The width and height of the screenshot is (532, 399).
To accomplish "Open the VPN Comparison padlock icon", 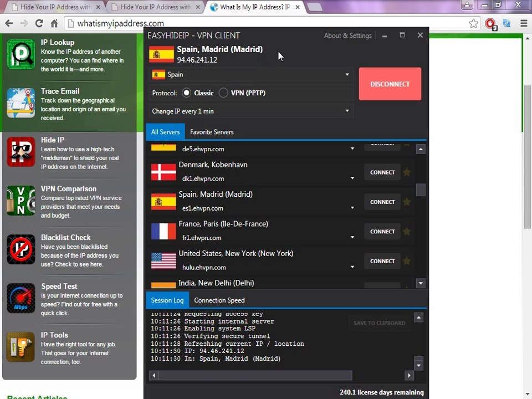I will coord(21,201).
